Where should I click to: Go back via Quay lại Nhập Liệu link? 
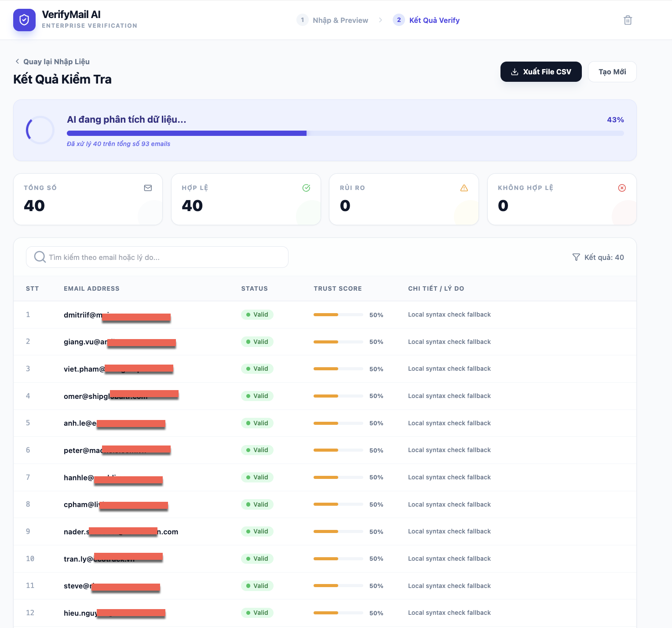click(x=52, y=62)
